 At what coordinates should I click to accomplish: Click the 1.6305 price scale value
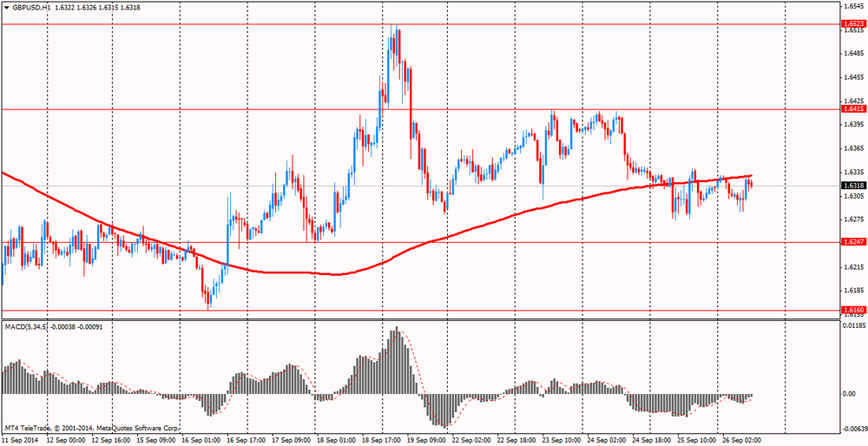coord(852,196)
